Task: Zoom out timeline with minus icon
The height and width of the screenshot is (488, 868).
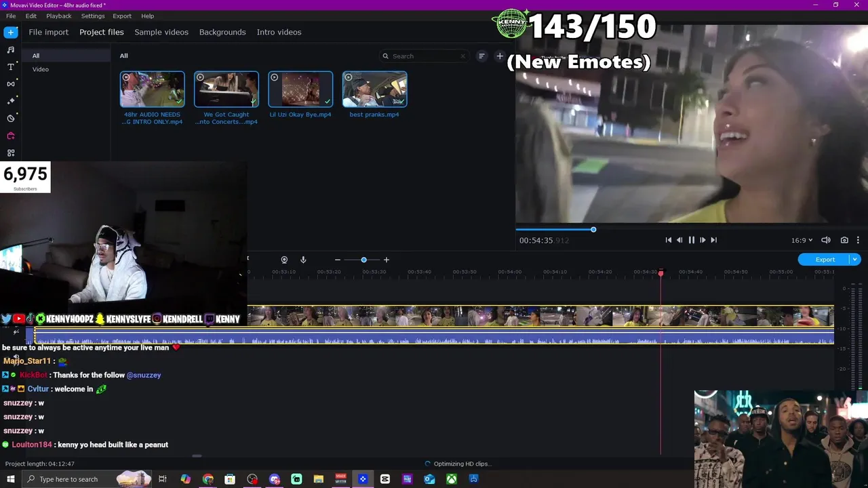Action: pos(338,260)
